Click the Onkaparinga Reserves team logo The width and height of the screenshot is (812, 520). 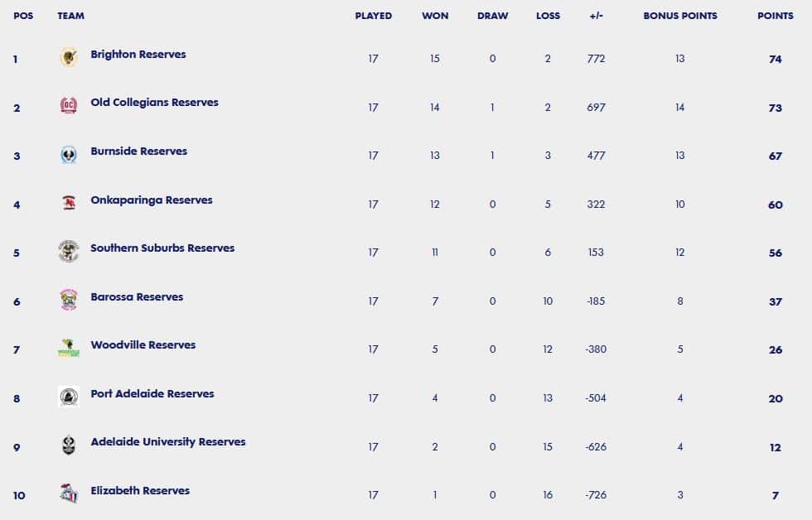pos(68,202)
